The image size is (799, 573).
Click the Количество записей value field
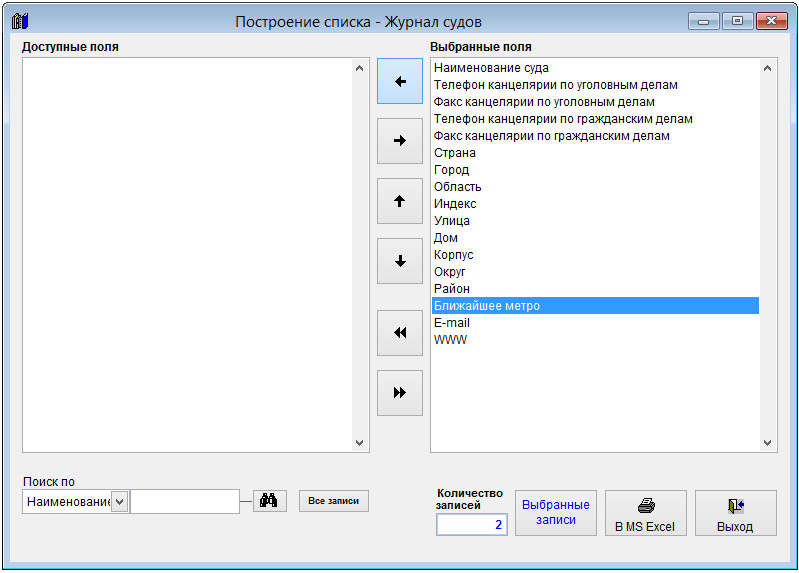coord(472,525)
